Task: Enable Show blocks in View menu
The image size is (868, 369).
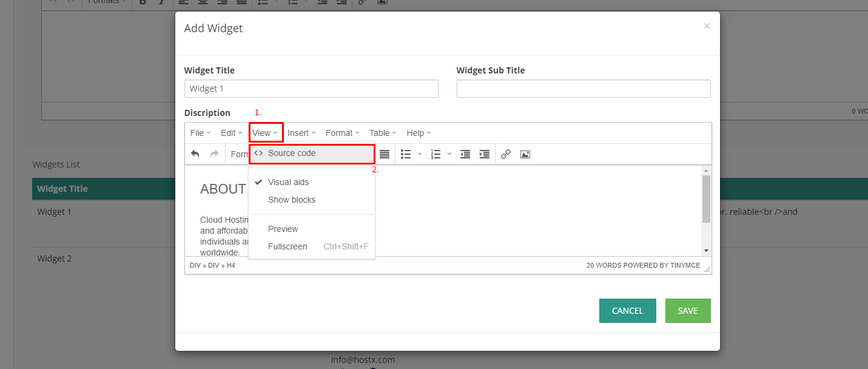Action: click(x=292, y=200)
